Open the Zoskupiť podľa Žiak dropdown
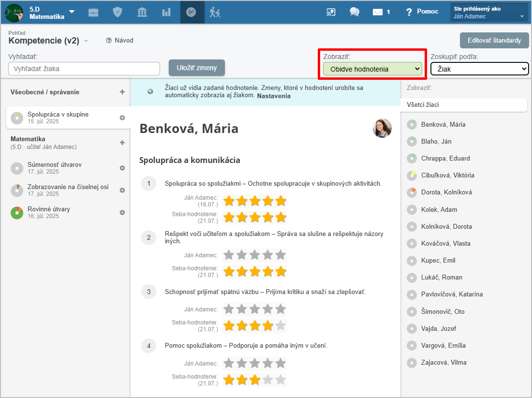532x398 pixels. 480,69
